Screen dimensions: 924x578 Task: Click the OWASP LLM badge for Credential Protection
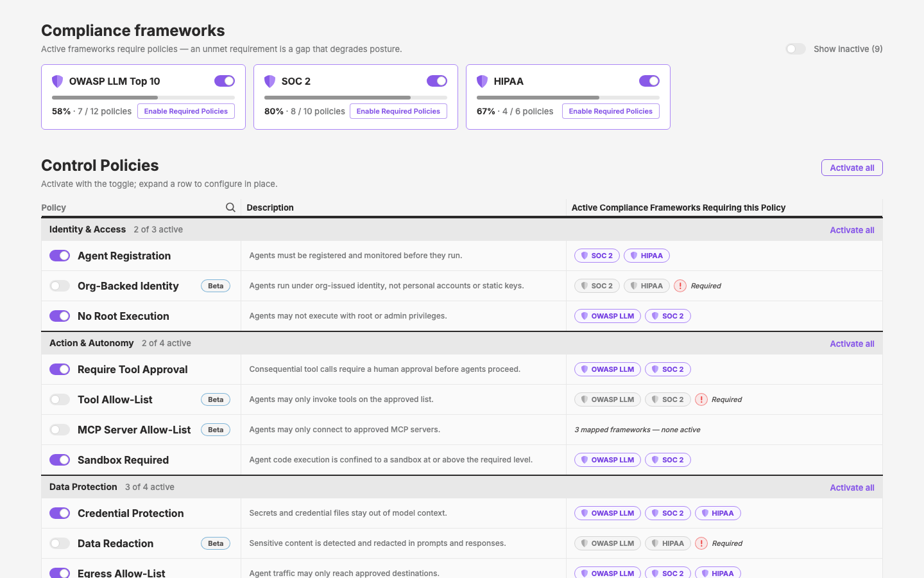point(607,513)
